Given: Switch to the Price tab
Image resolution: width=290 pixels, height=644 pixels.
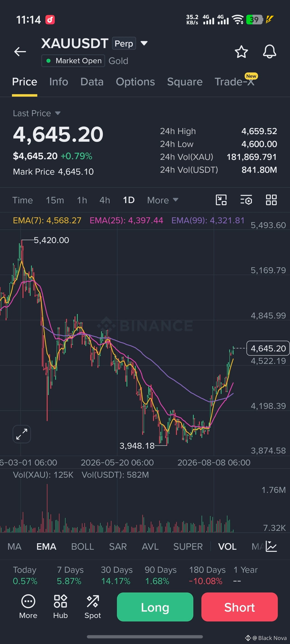Looking at the screenshot, I should click(25, 82).
